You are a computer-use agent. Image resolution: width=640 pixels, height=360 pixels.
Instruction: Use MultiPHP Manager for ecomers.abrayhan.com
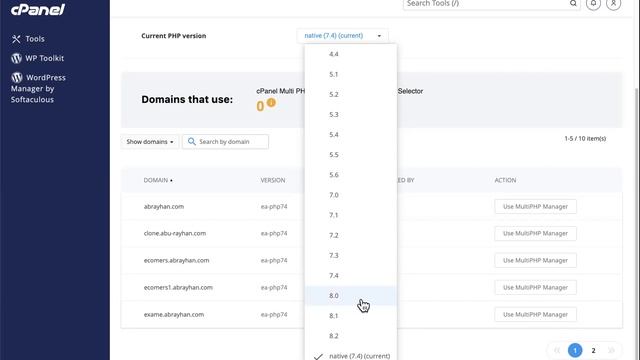[x=535, y=260]
